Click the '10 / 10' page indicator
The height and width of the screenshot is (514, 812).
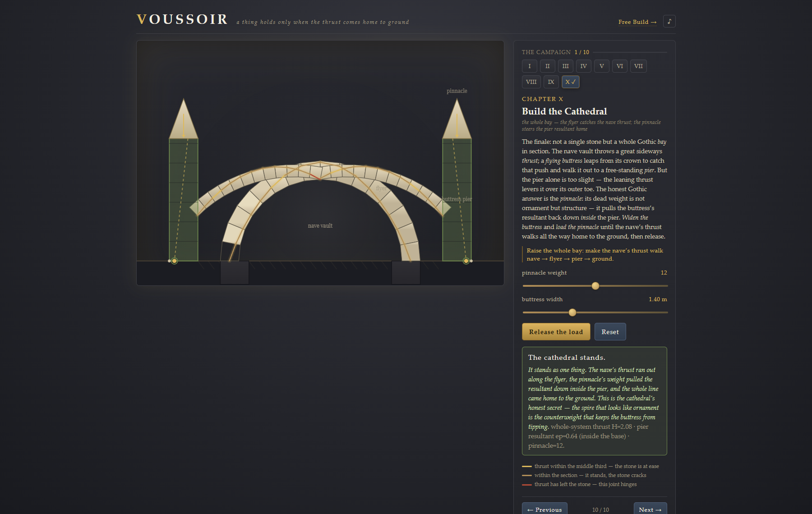pyautogui.click(x=600, y=509)
